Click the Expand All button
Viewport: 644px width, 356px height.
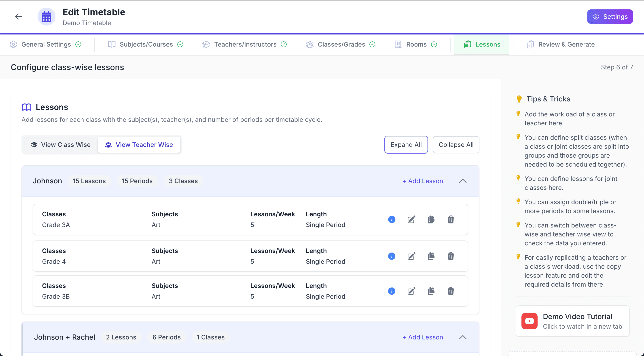coord(406,145)
